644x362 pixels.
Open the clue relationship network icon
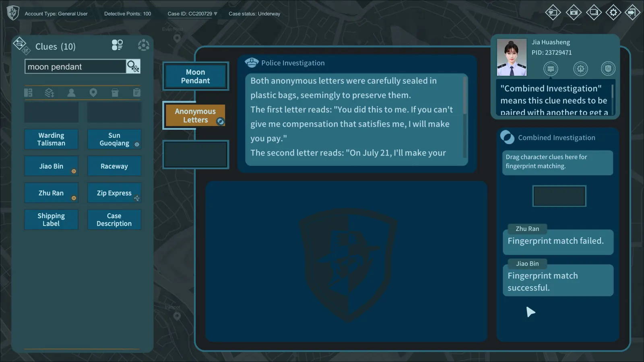(143, 45)
